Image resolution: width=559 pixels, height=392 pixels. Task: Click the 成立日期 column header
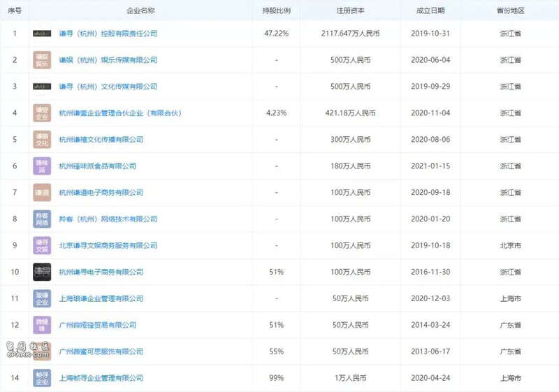click(x=430, y=10)
